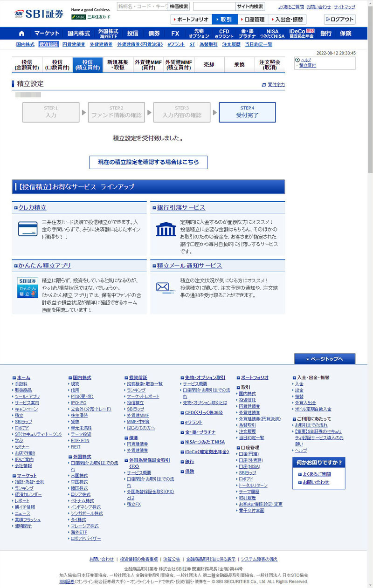Click the SBI証券 logo

pyautogui.click(x=39, y=14)
